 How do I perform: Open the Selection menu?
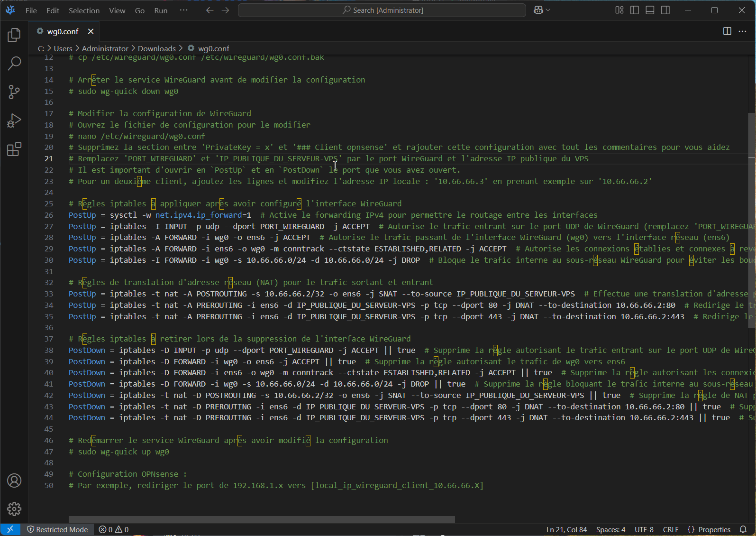tap(84, 10)
